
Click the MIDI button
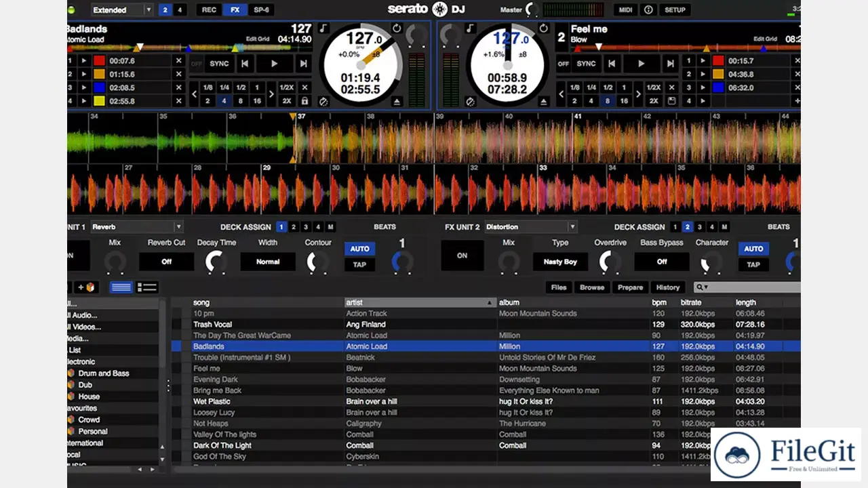point(625,9)
